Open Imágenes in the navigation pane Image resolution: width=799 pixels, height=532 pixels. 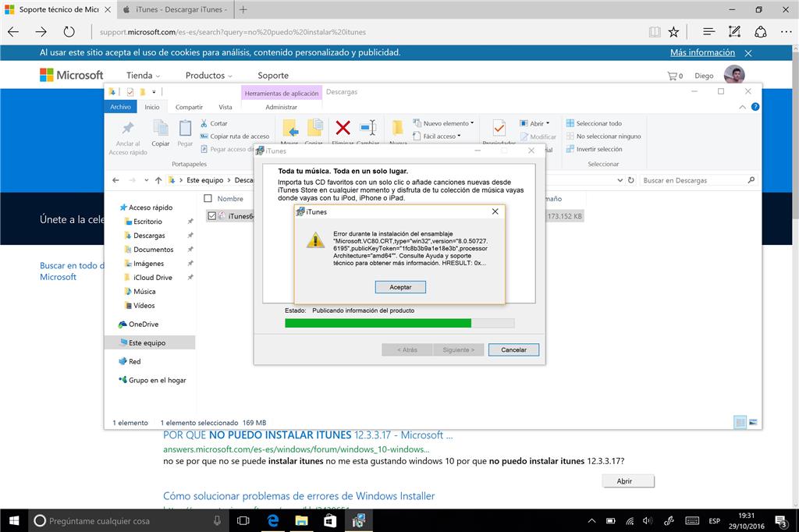(144, 264)
